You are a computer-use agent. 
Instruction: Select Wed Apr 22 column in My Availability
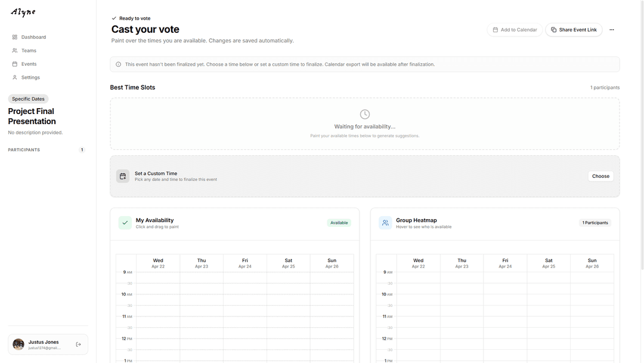click(158, 263)
